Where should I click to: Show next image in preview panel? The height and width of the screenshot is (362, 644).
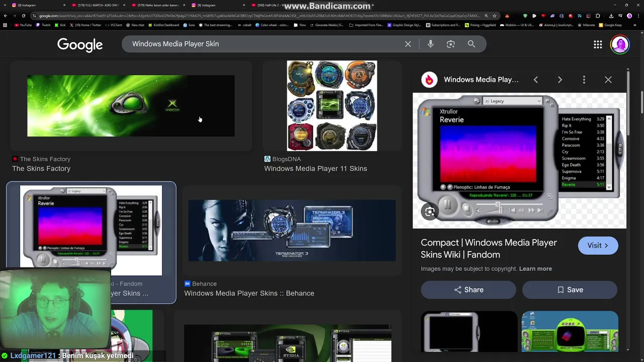(560, 79)
